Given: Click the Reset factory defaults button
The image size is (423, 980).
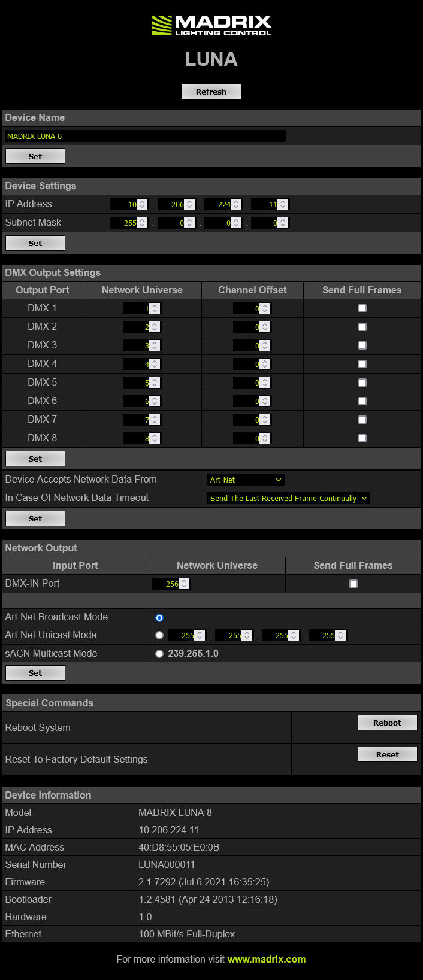Looking at the screenshot, I should pos(388,754).
